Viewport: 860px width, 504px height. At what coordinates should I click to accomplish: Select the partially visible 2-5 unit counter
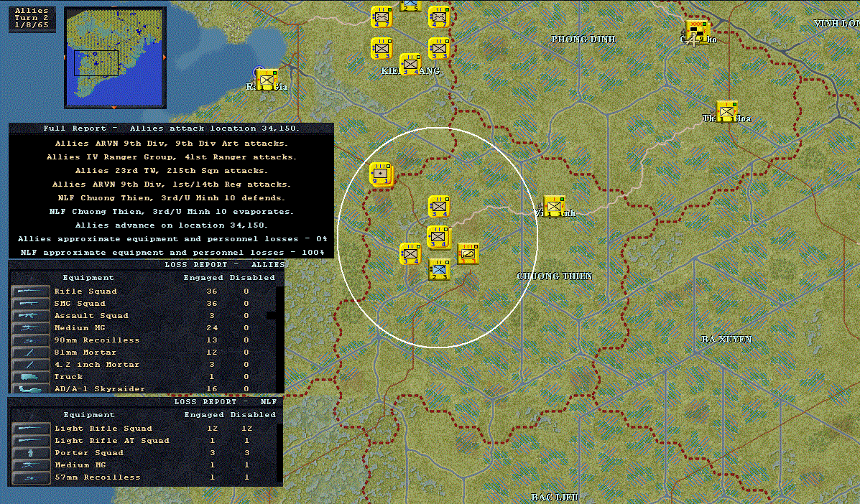(410, 6)
